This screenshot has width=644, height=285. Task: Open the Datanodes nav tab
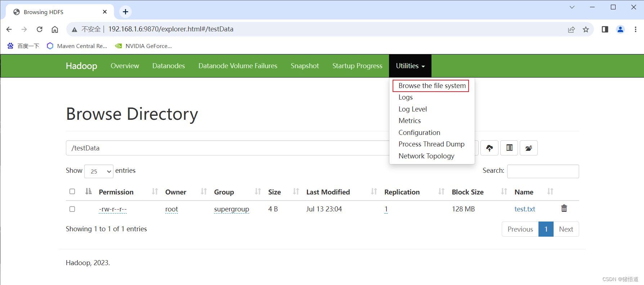coord(169,66)
